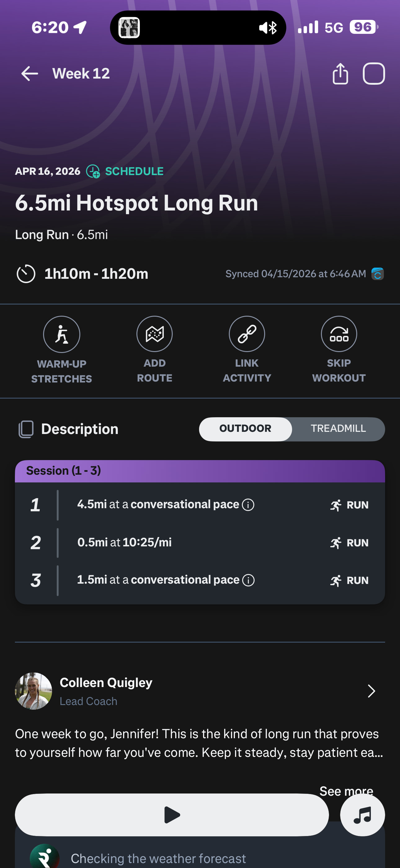This screenshot has height=868, width=400.
Task: Tap the Link Activity chain icon
Action: click(247, 334)
